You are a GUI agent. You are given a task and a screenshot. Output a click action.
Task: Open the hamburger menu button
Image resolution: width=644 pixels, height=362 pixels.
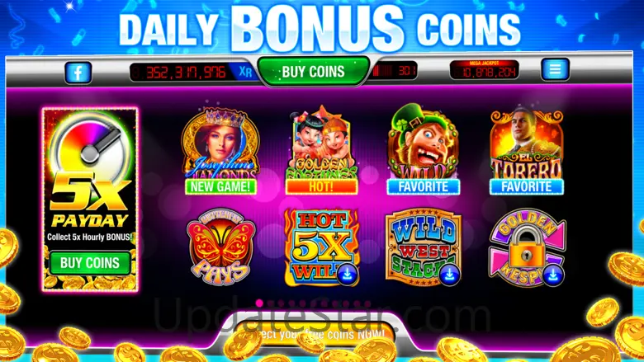tap(555, 69)
